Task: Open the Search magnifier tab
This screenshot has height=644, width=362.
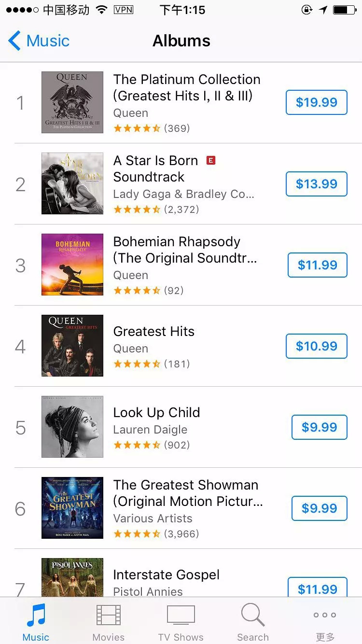Action: click(x=253, y=616)
